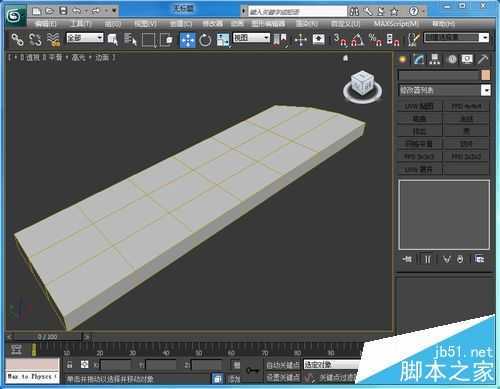The image size is (500, 389).
Task: Click the object color swatch
Action: point(485,75)
